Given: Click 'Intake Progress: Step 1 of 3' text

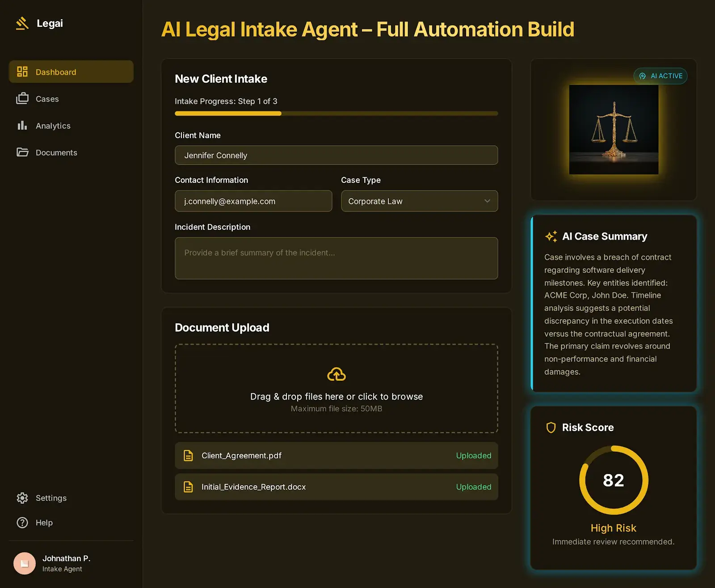Looking at the screenshot, I should [226, 101].
